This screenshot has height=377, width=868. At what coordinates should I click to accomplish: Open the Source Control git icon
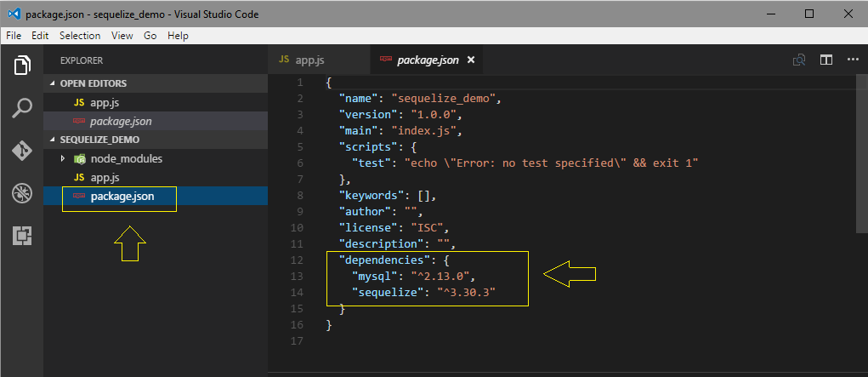pos(22,151)
